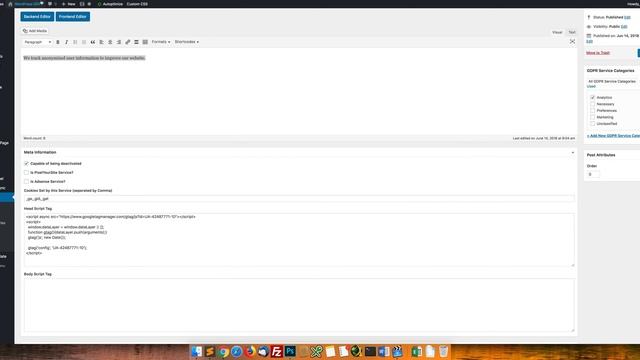640x360 pixels.
Task: Edit the Status Published setting
Action: click(x=627, y=17)
